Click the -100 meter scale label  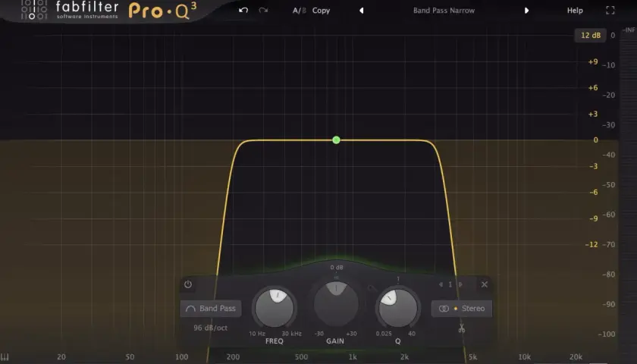[607, 334]
